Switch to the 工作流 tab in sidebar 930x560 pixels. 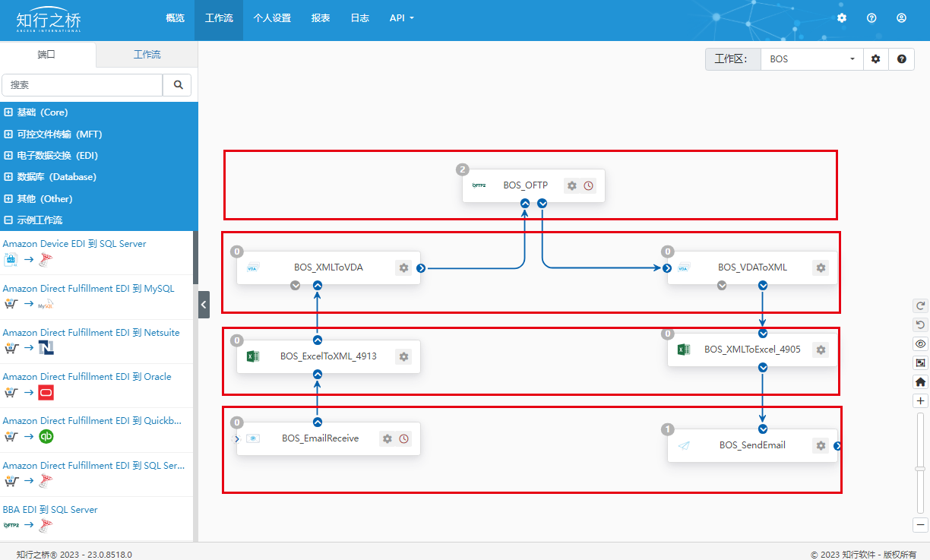click(147, 55)
